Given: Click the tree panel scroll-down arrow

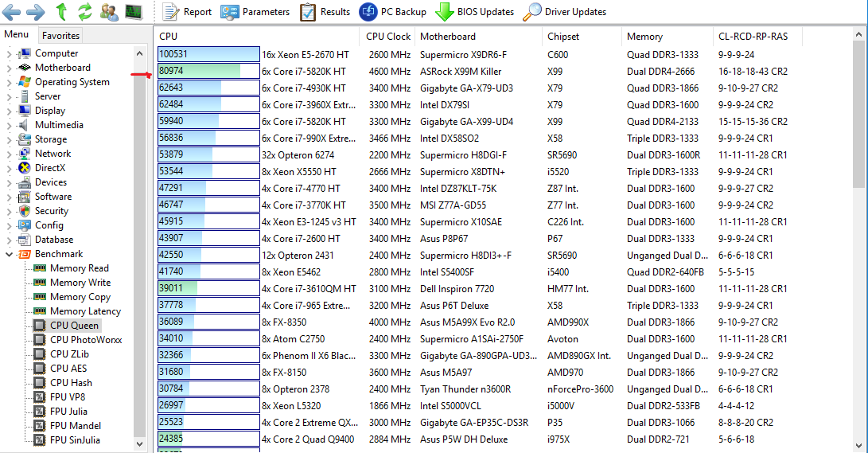Looking at the screenshot, I should 139,444.
